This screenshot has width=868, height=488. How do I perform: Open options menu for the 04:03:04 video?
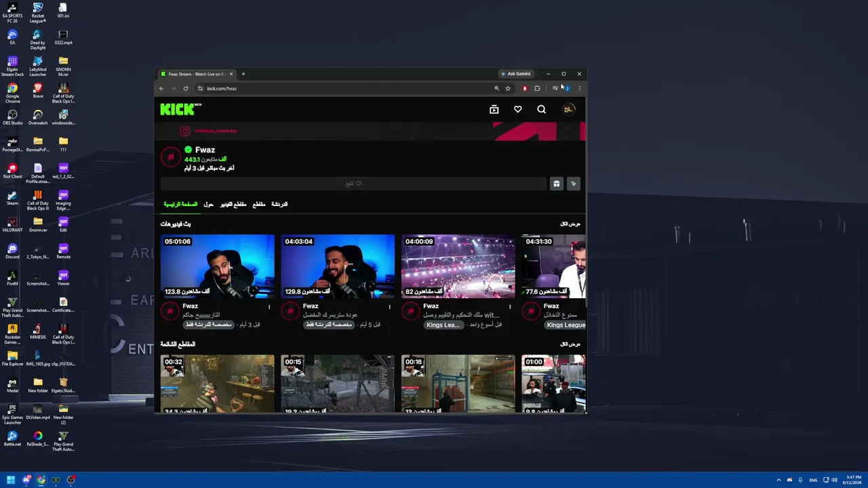click(x=389, y=307)
